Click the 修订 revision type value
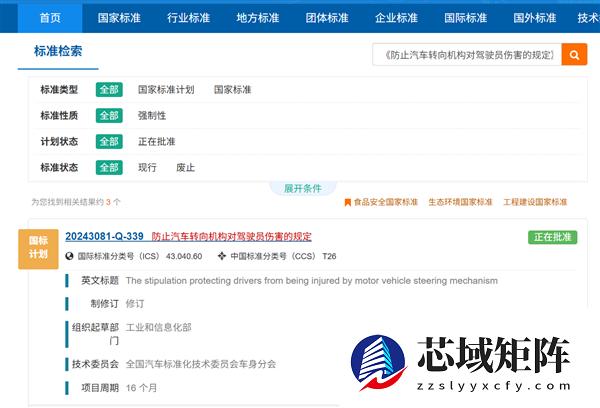The height and width of the screenshot is (408, 600). point(135,304)
